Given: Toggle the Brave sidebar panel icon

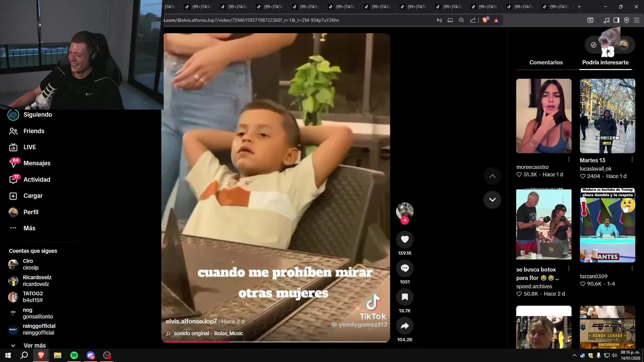Looking at the screenshot, I should click(616, 20).
